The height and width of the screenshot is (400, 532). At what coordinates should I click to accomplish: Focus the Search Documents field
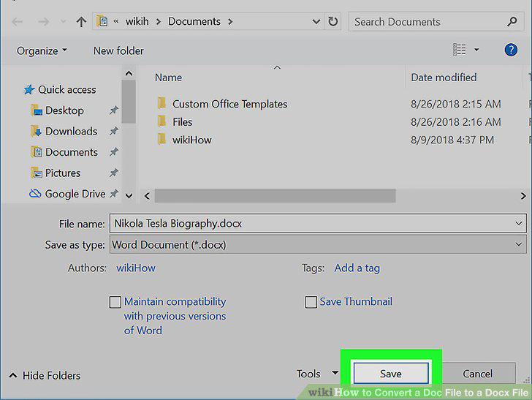click(x=436, y=22)
